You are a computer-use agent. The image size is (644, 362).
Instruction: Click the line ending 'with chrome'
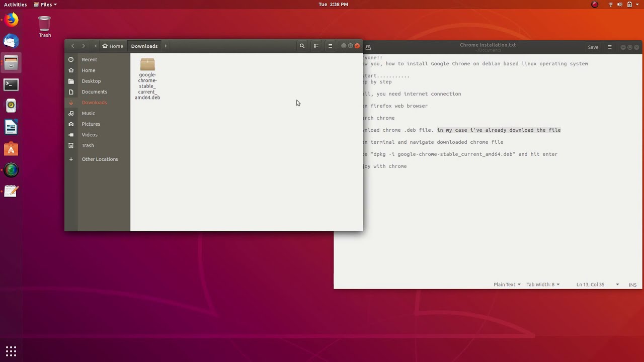pyautogui.click(x=385, y=166)
